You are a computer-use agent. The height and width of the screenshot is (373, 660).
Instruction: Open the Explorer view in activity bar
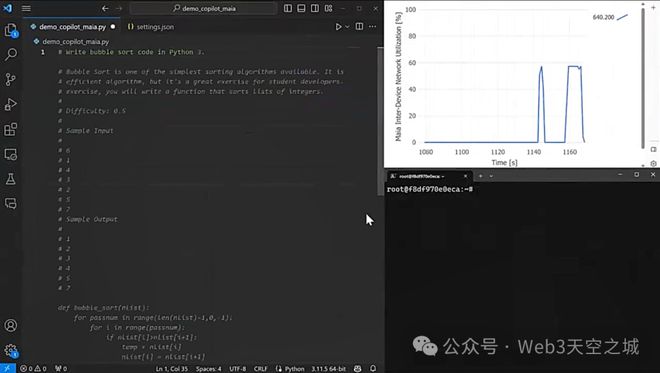coord(11,30)
